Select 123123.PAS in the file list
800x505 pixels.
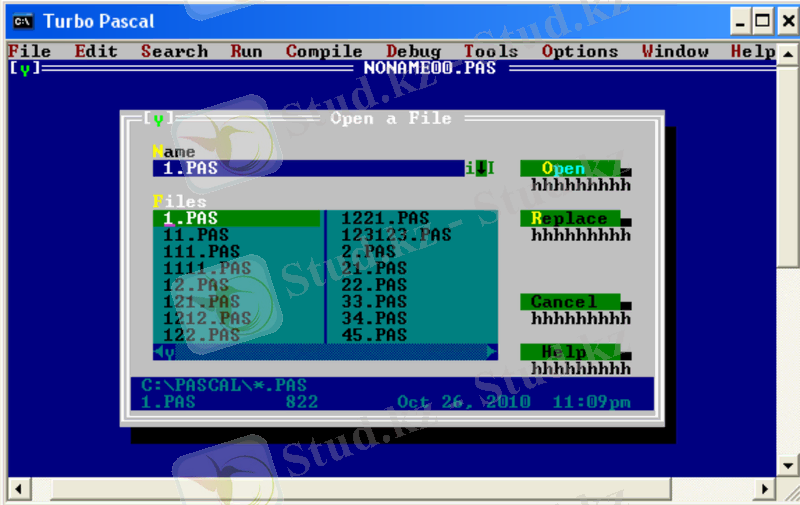[396, 235]
